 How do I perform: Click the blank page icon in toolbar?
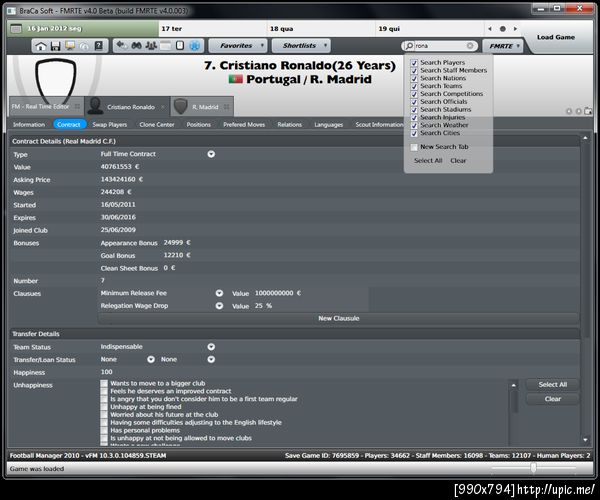pos(180,46)
